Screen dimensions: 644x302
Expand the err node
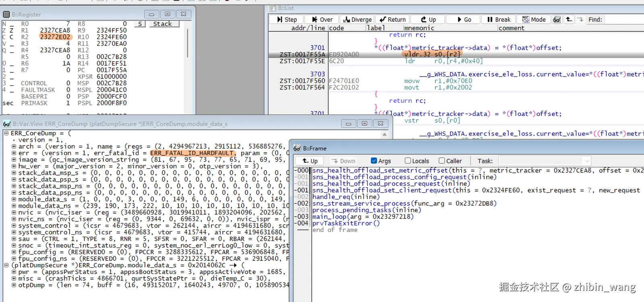point(14,153)
